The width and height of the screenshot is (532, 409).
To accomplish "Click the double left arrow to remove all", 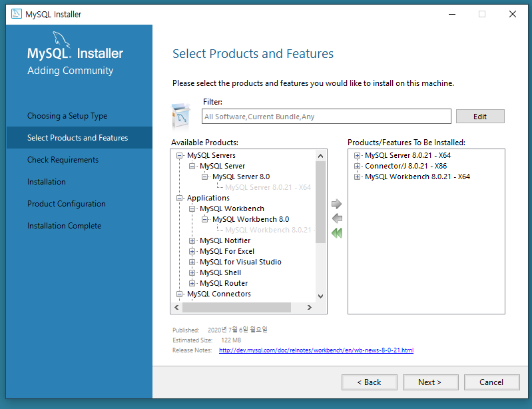I will pyautogui.click(x=337, y=233).
